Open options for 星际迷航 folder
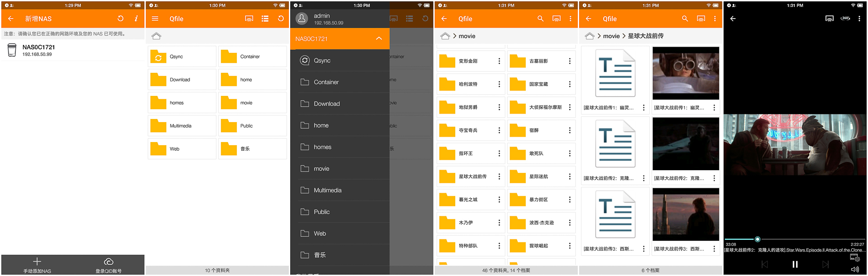Screen dimensions: 868x276 (x=570, y=176)
